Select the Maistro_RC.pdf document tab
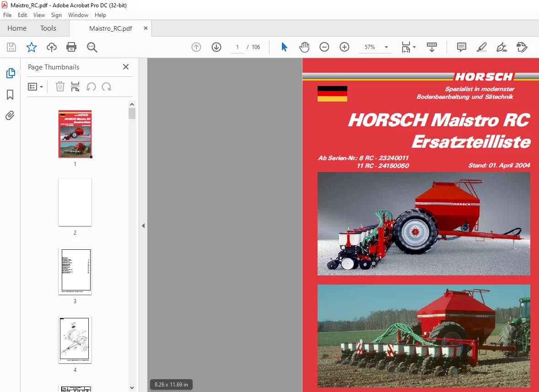Image resolution: width=539 pixels, height=392 pixels. point(110,28)
